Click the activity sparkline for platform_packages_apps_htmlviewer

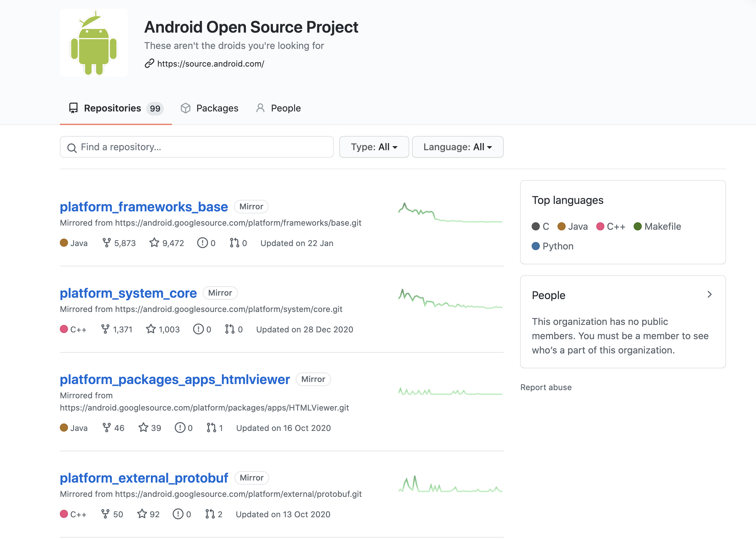click(450, 392)
